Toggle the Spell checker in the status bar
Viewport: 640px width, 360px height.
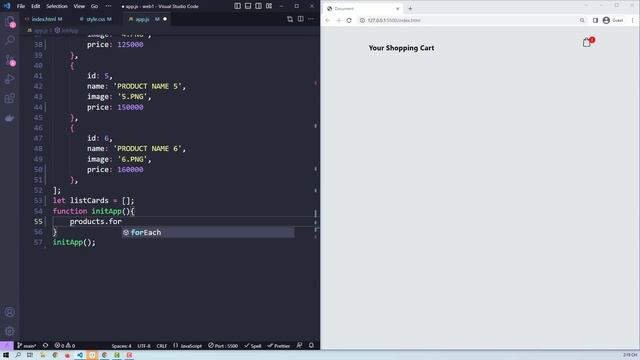coord(253,346)
